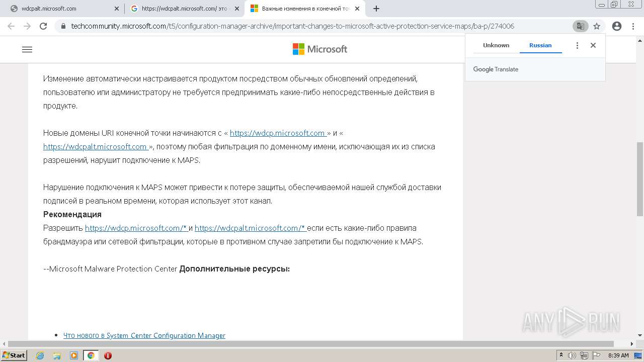Screen dimensions: 644x362
Task: Open a new browser tab
Action: tap(376, 9)
